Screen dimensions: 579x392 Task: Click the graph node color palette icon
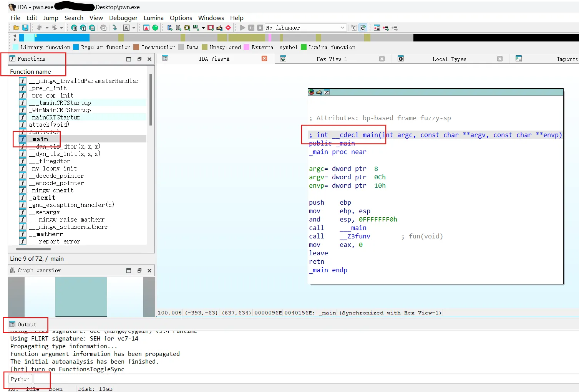[x=311, y=92]
